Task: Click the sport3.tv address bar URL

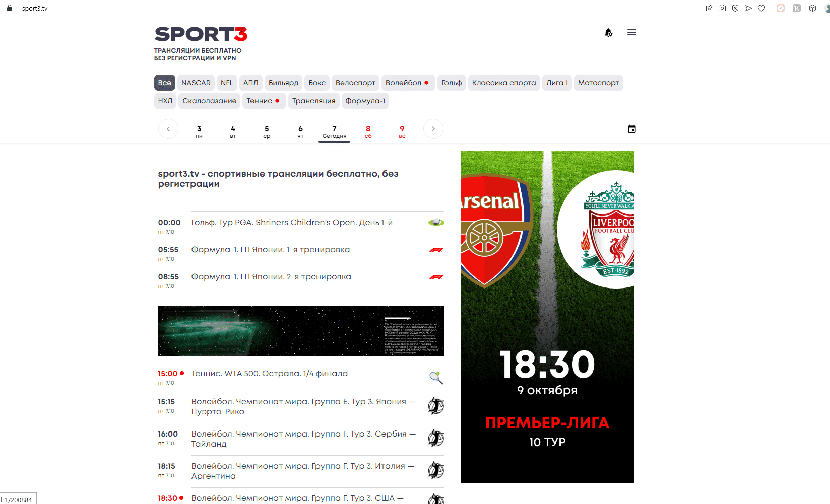Action: pos(35,8)
